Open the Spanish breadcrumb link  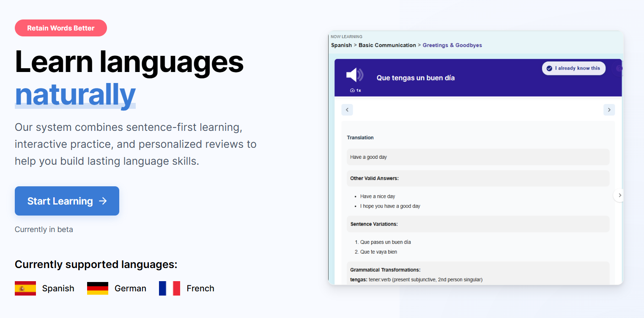pos(341,45)
